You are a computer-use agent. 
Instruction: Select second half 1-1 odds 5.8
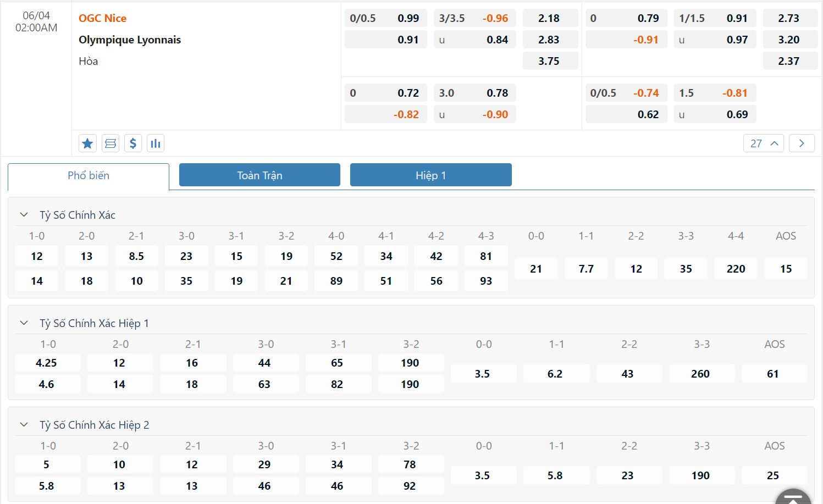[x=556, y=475]
